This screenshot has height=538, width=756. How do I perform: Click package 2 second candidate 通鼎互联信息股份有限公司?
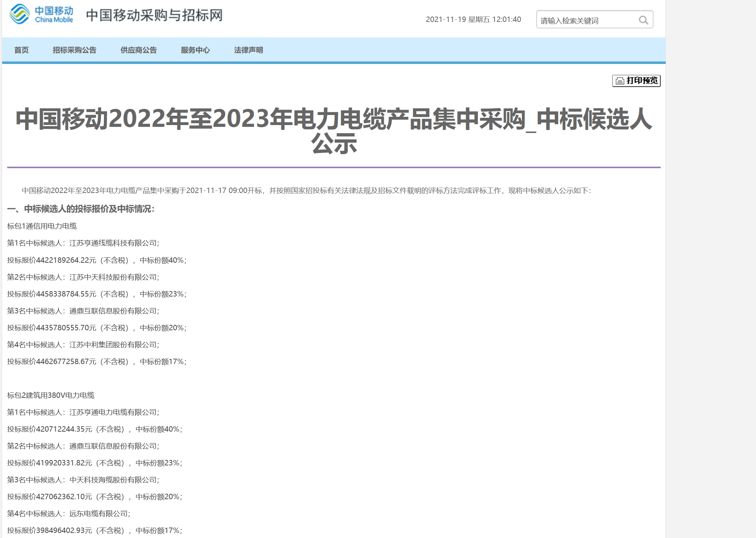tap(83, 446)
